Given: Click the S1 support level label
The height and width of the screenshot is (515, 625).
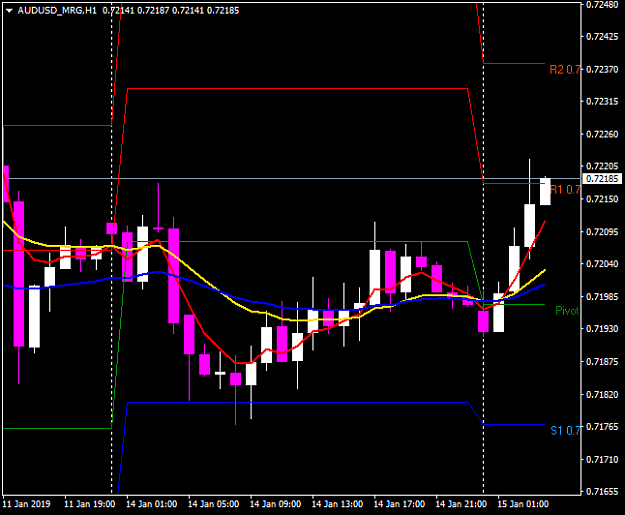Looking at the screenshot, I should coord(565,430).
